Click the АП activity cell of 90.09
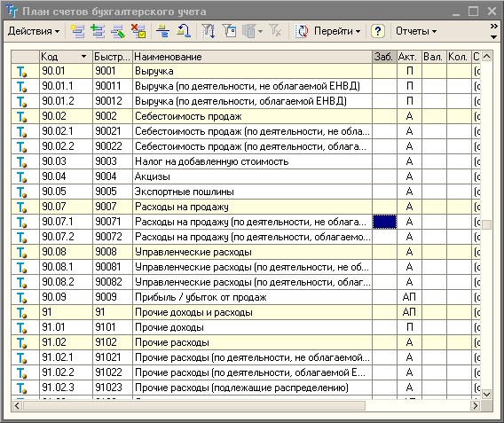 tap(409, 297)
